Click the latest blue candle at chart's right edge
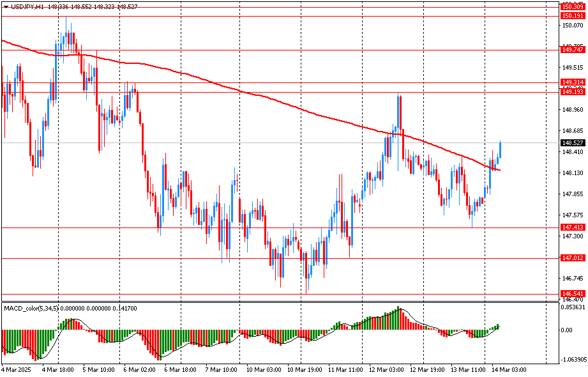Image resolution: width=588 pixels, height=377 pixels. pos(501,150)
